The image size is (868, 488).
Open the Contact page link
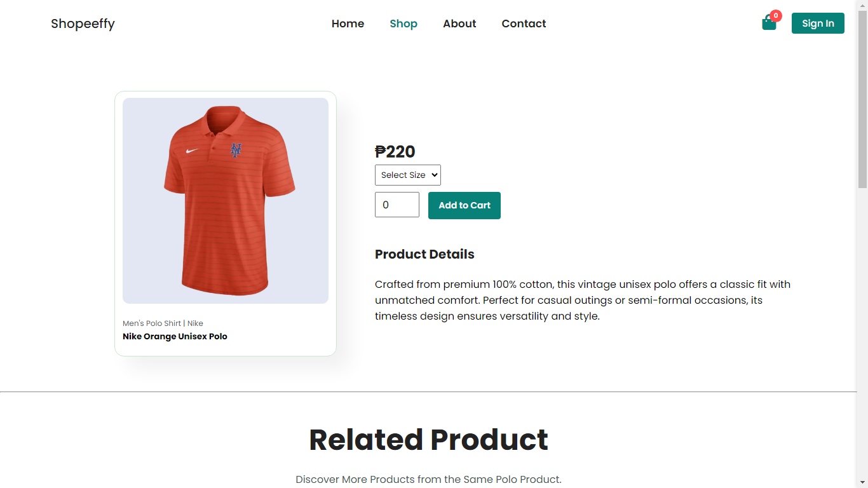(524, 24)
